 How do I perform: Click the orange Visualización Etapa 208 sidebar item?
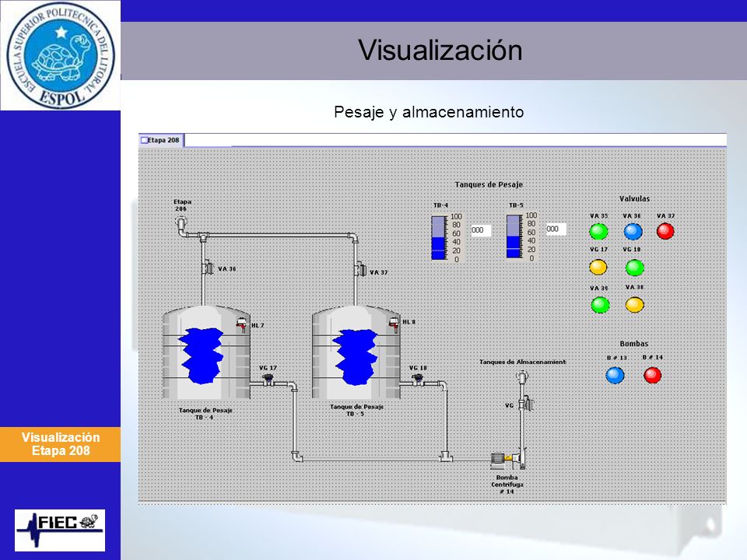pyautogui.click(x=61, y=444)
